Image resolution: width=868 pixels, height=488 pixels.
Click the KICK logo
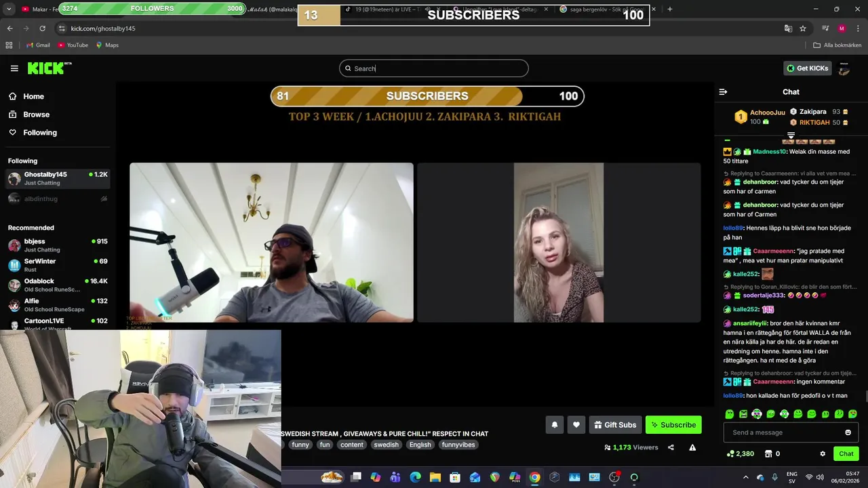[x=49, y=68]
